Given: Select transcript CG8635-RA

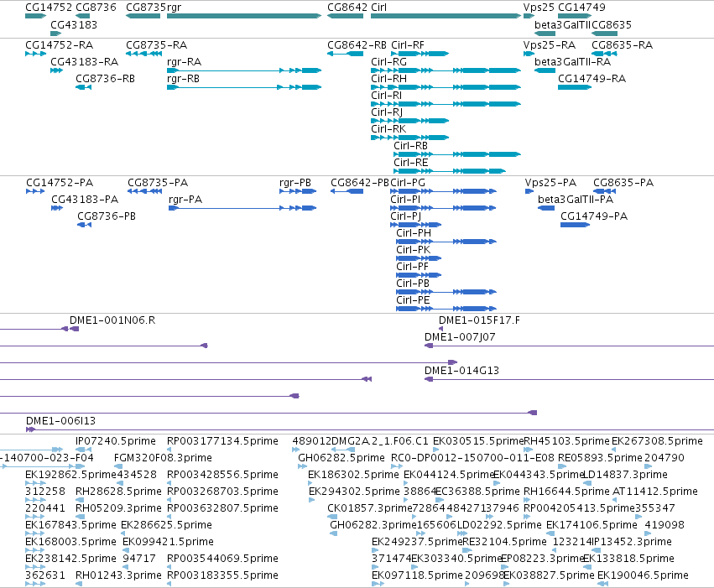Looking at the screenshot, I should pos(622,45).
